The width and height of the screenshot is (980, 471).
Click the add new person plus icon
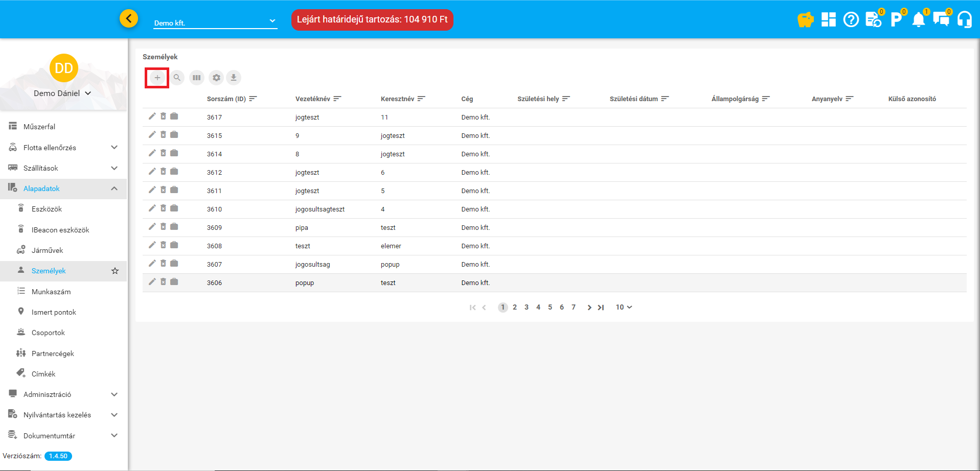point(157,78)
